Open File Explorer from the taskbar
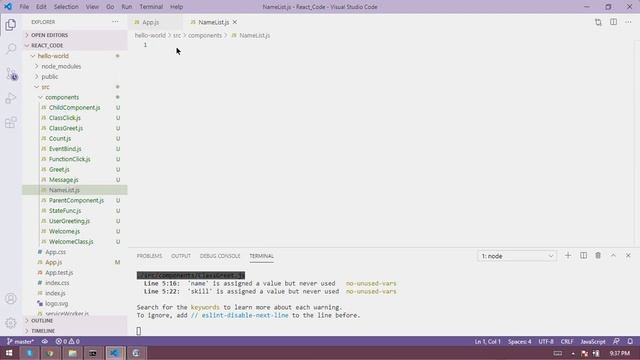640x360 pixels. pyautogui.click(x=72, y=353)
